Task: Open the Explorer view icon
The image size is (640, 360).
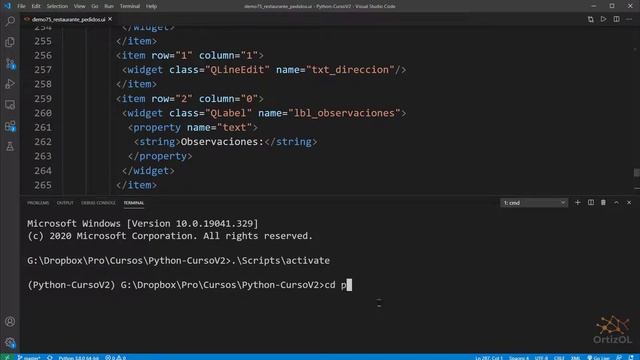Action: coord(10,42)
